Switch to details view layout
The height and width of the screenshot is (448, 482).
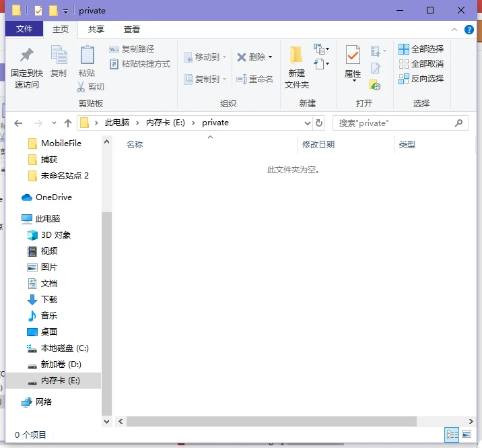point(452,435)
